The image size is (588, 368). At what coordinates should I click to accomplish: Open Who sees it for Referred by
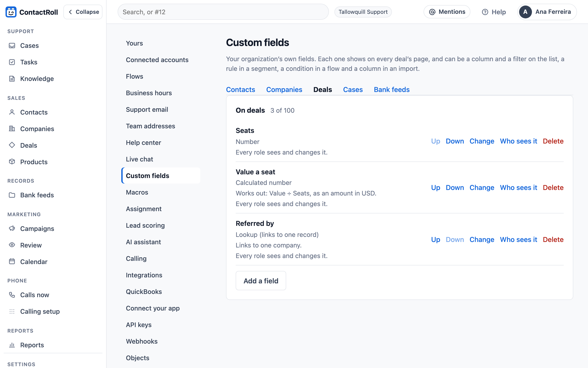click(x=518, y=239)
